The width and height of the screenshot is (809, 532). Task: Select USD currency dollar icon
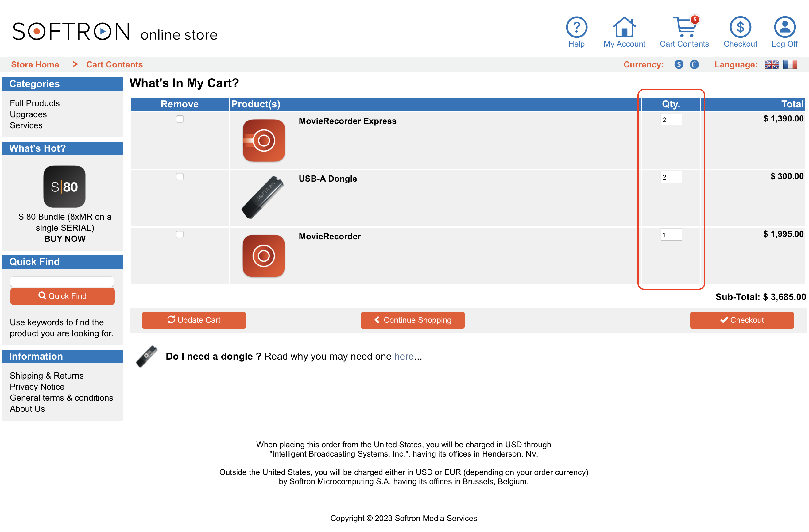coord(678,65)
